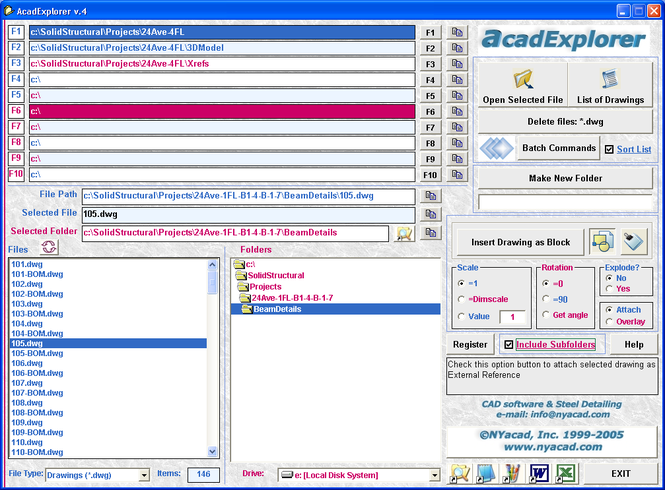Toggle the Include Subfolders checkbox
Viewport: 665px width, 490px height.
(509, 344)
